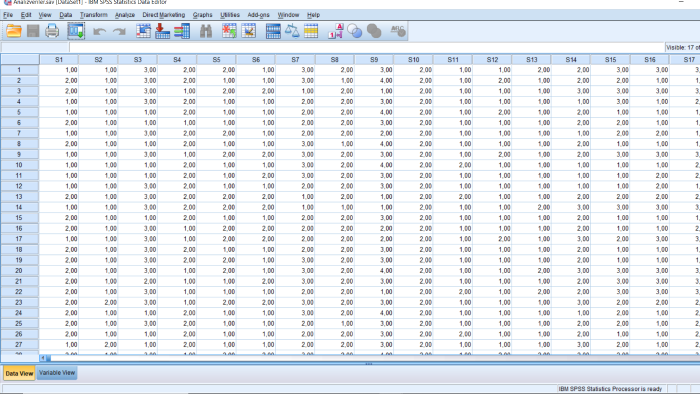Open the Window menu
Screen dimensions: 700x394
click(x=288, y=15)
